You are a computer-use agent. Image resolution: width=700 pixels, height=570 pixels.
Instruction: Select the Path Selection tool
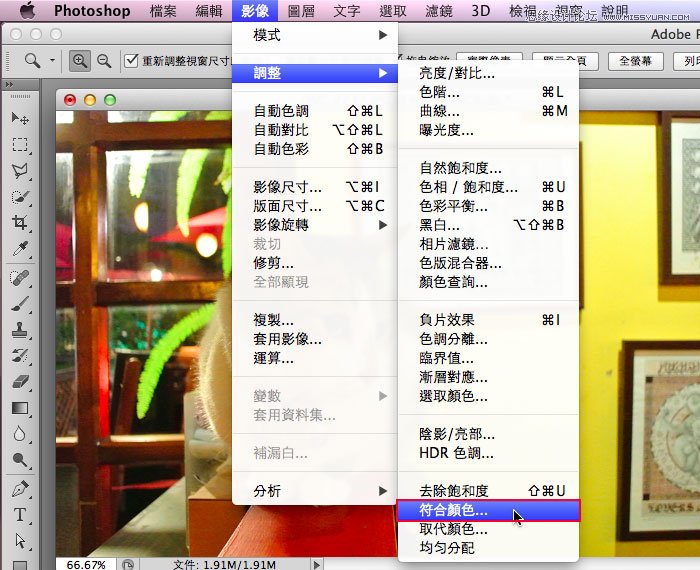(x=20, y=541)
